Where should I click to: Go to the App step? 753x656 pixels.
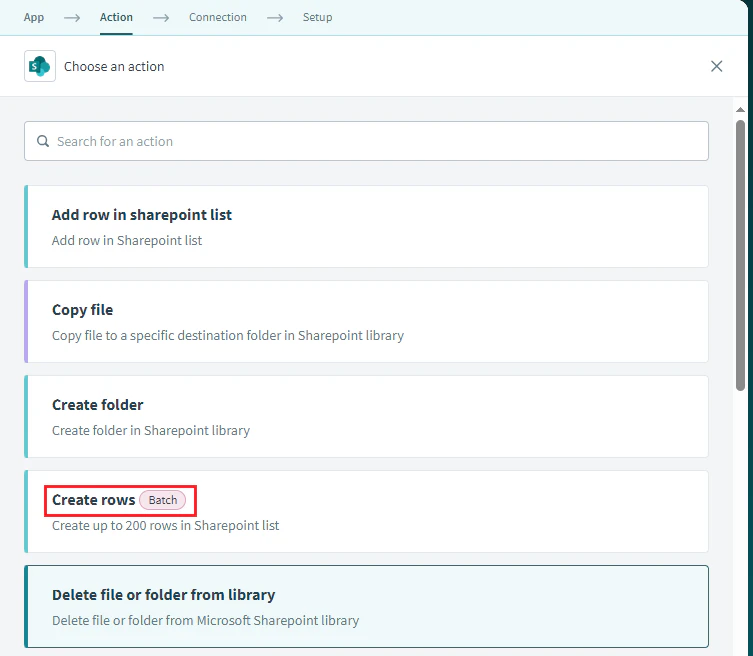click(x=34, y=17)
